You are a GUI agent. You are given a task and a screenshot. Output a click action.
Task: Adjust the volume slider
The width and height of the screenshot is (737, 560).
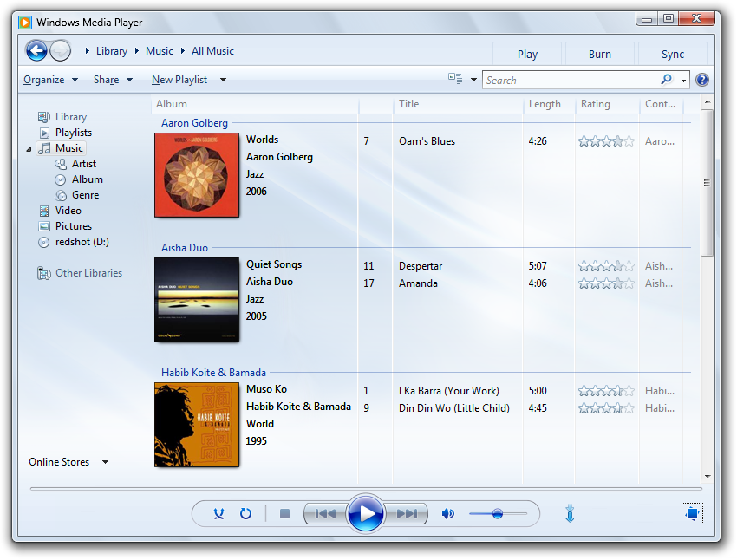tap(499, 513)
